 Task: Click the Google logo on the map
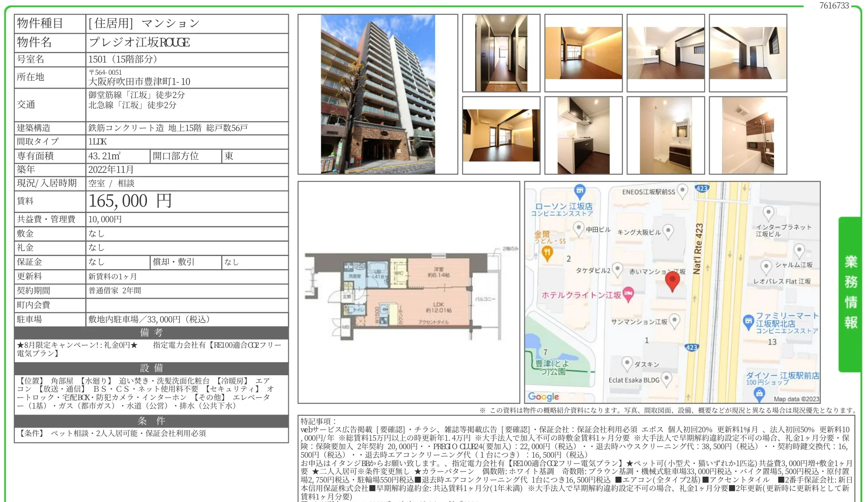543,396
